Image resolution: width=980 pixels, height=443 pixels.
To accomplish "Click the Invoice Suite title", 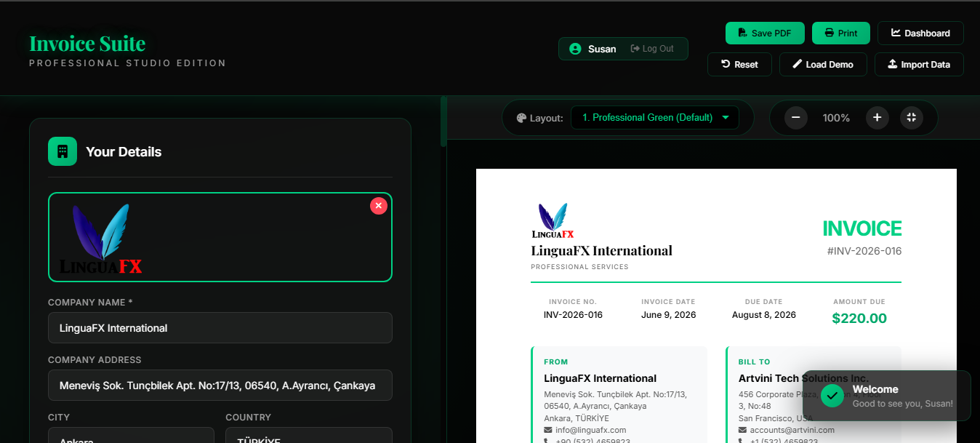I will click(x=87, y=44).
